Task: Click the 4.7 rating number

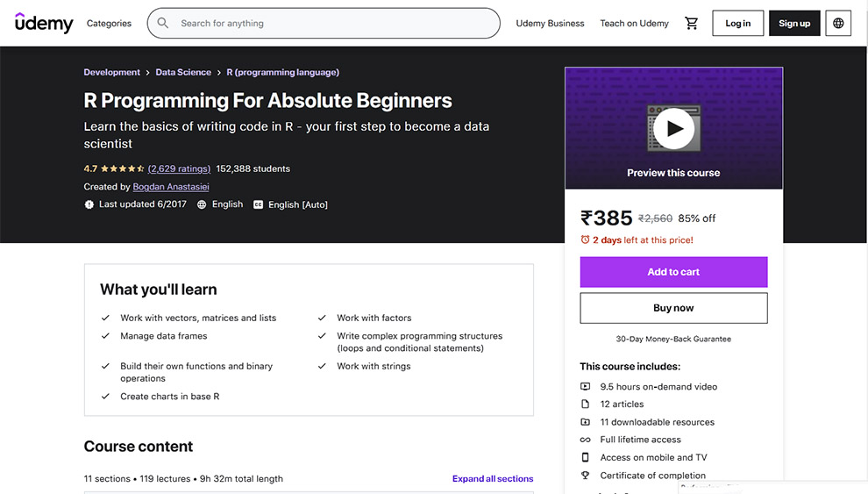Action: tap(90, 169)
